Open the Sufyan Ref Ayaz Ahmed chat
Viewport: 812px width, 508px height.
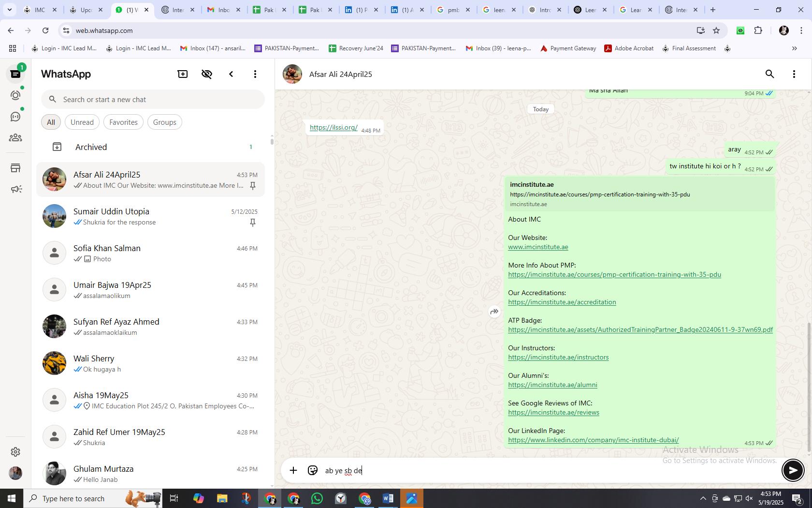(x=151, y=327)
